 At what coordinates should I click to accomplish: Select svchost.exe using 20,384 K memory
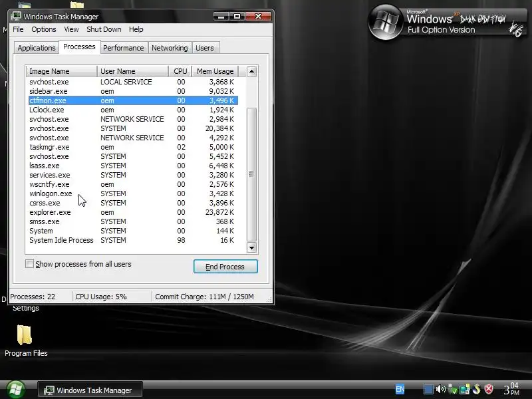[x=133, y=128]
